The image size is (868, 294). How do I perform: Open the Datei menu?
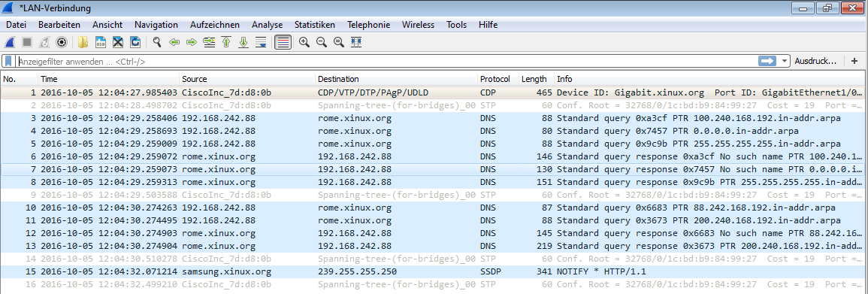(x=16, y=25)
